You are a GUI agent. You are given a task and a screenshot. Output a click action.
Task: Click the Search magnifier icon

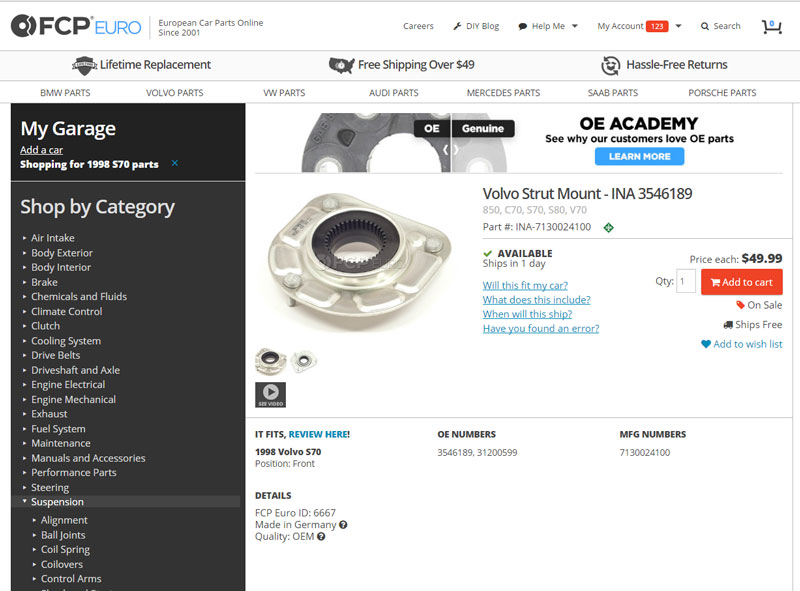point(705,26)
